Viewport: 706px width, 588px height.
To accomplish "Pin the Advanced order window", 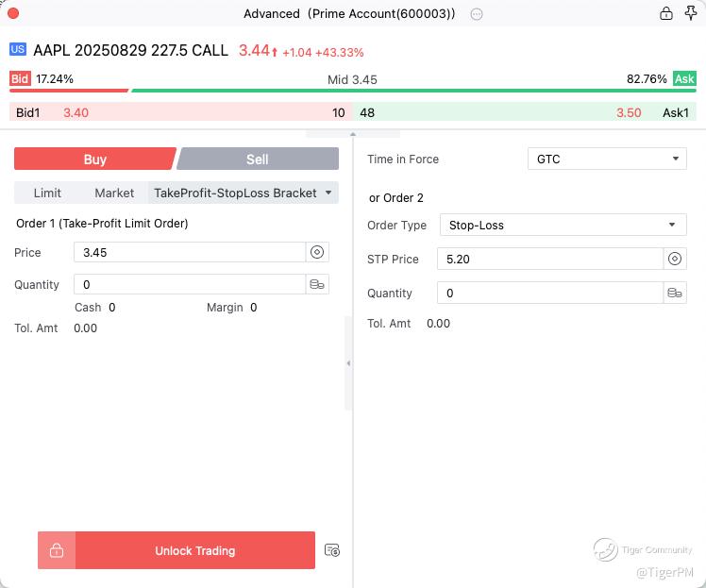I will point(691,13).
